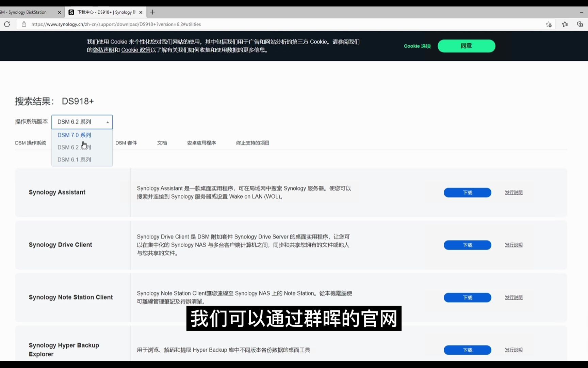588x368 pixels.
Task: Click the 搜索结果 DS918+ heading
Action: click(x=54, y=101)
